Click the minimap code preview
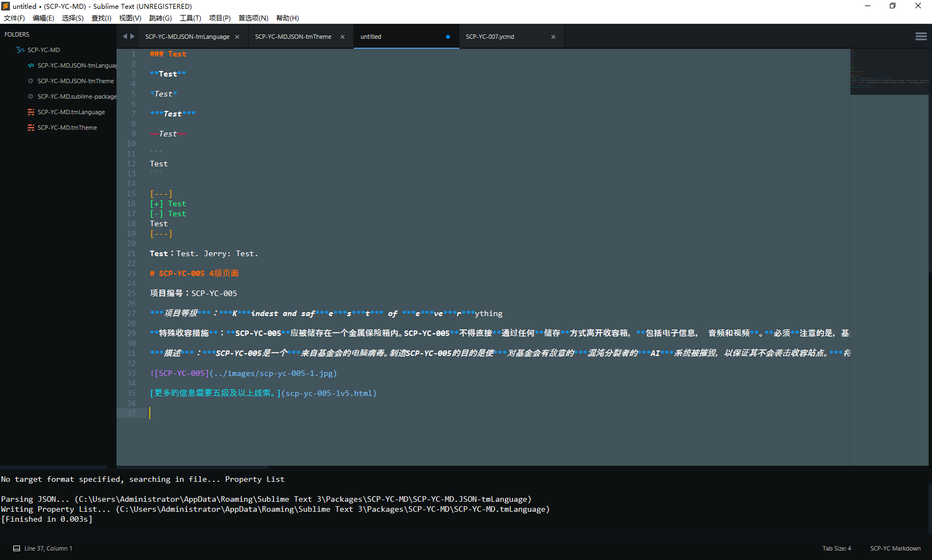The height and width of the screenshot is (560, 932). coord(889,72)
